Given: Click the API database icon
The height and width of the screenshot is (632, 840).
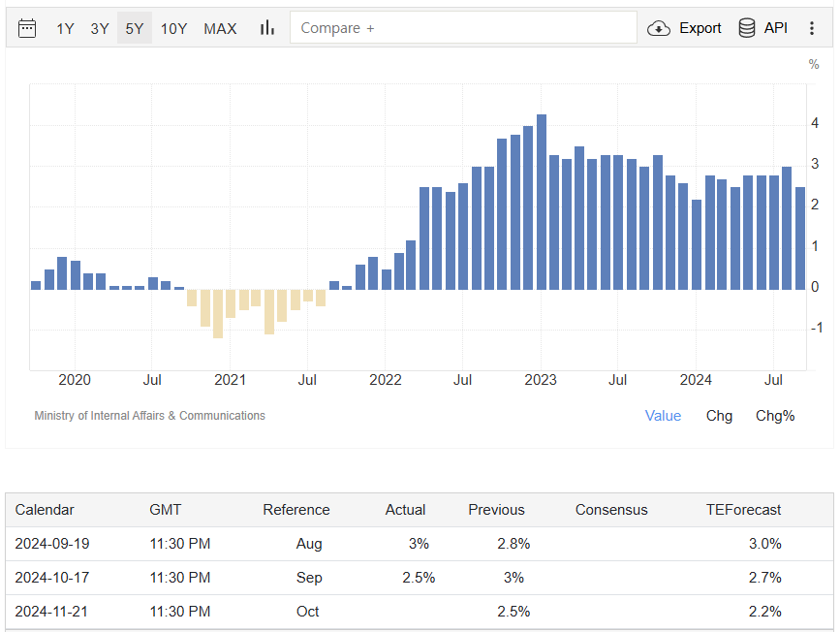Looking at the screenshot, I should tap(747, 28).
